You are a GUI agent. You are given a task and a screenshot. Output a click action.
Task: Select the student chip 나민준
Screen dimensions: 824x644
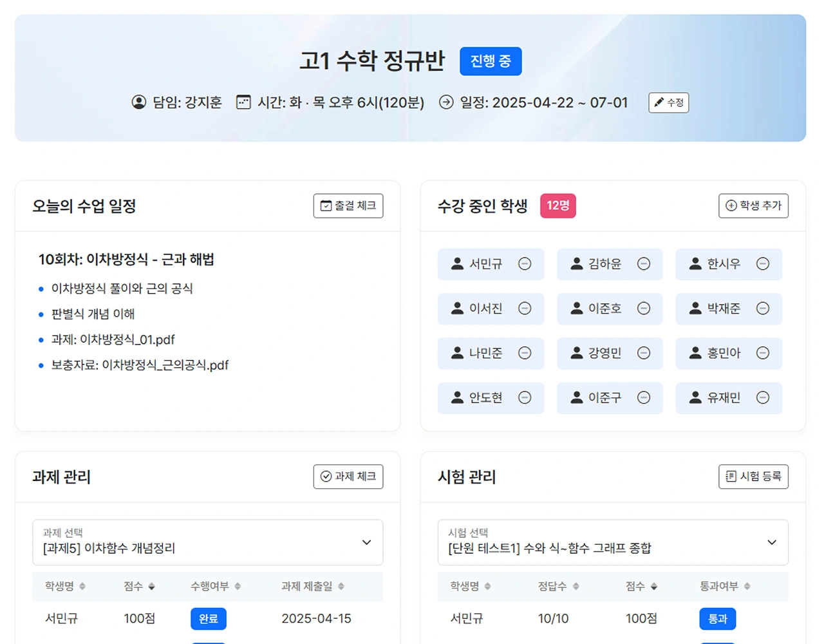[485, 353]
